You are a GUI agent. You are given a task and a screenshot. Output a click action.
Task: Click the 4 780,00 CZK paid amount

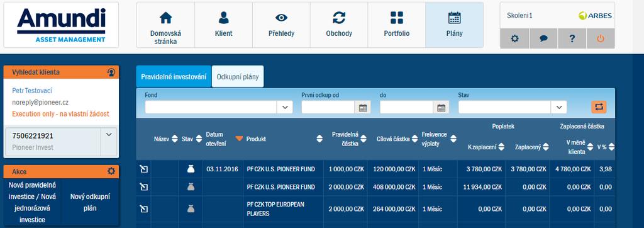(573, 169)
